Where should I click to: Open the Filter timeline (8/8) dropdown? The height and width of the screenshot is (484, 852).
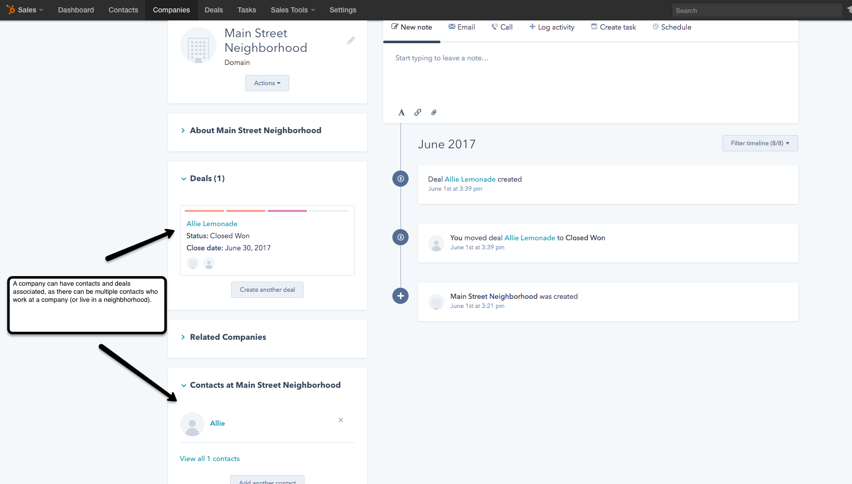(x=760, y=143)
